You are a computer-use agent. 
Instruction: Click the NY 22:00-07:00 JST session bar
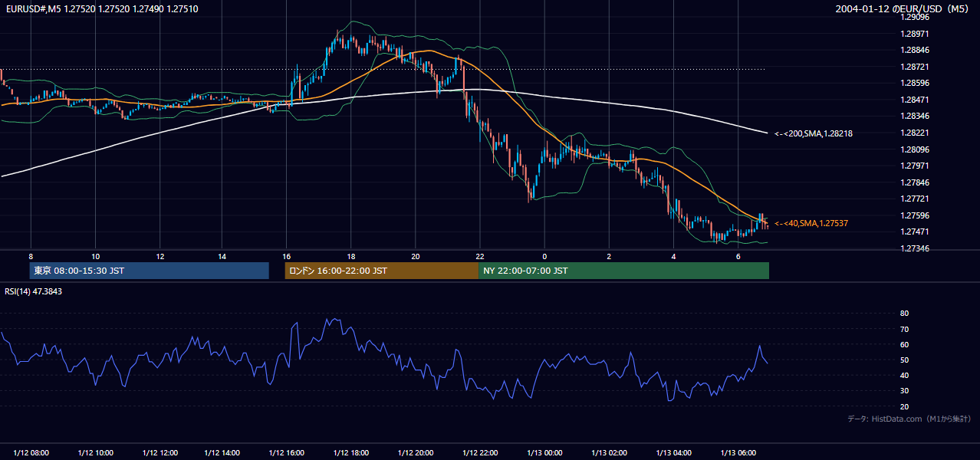[x=623, y=271]
